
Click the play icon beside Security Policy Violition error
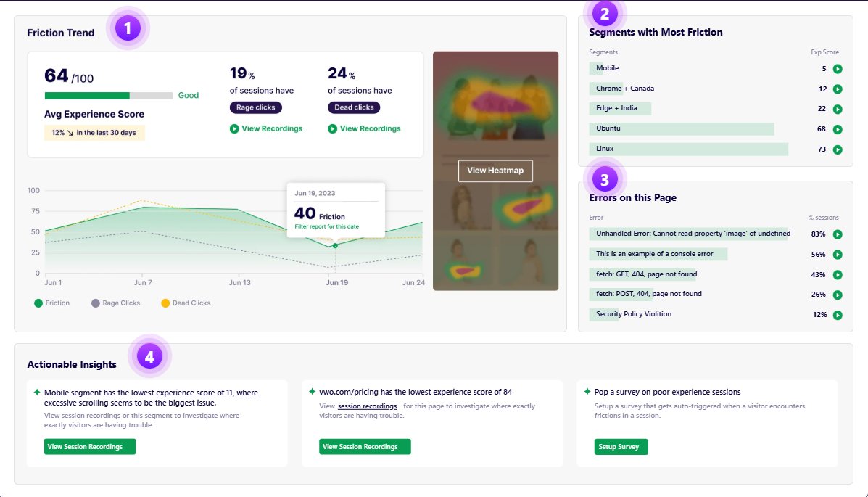pos(838,314)
